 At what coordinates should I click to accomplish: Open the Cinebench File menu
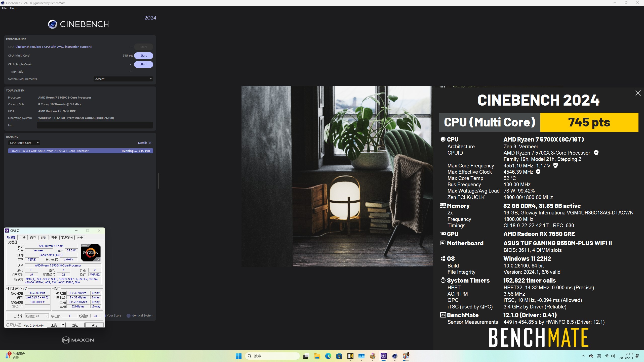click(4, 8)
